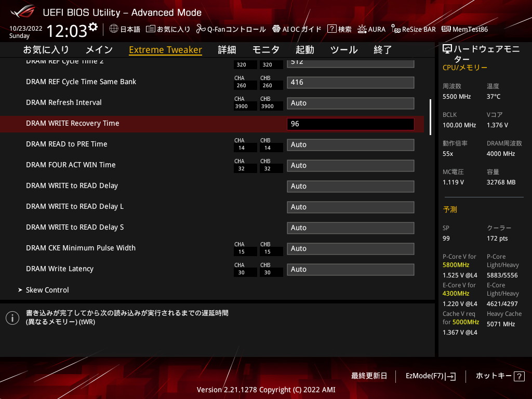The image size is (532, 399).
Task: Click the hotkey question-mark box icon
Action: 519,376
